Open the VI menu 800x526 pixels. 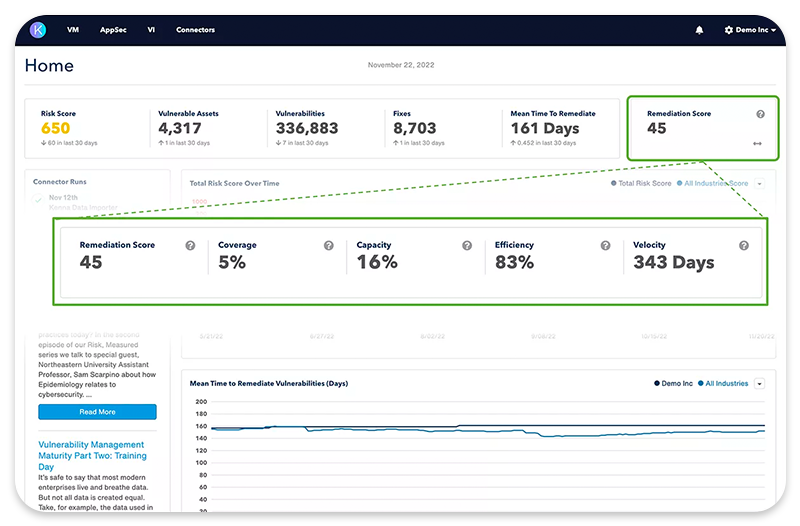(151, 30)
